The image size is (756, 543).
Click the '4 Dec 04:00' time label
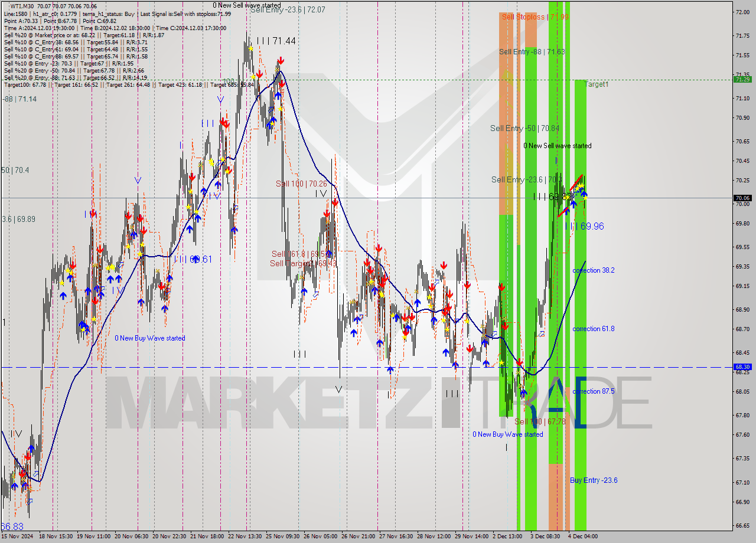point(583,537)
